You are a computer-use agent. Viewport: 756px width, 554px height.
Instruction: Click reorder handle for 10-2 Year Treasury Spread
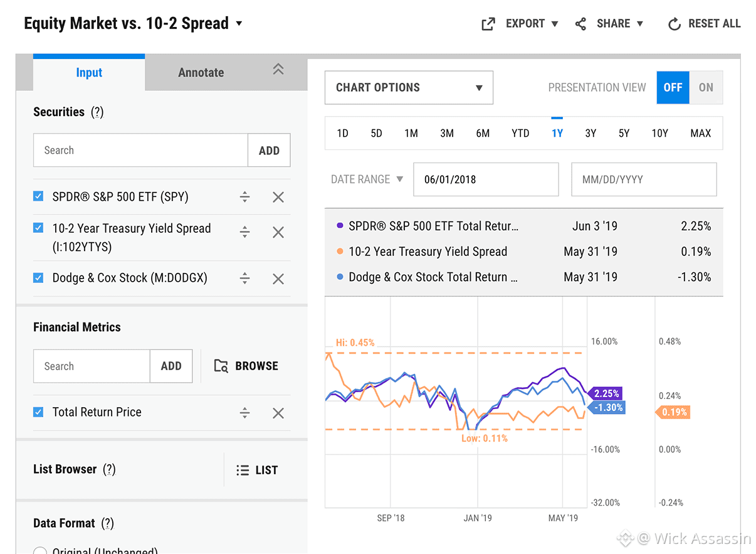245,232
